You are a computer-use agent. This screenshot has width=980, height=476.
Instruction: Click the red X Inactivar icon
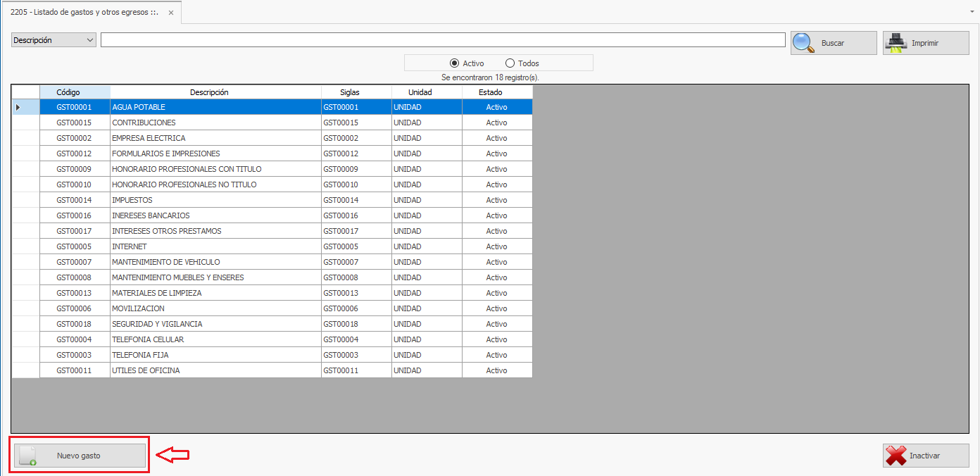click(896, 456)
